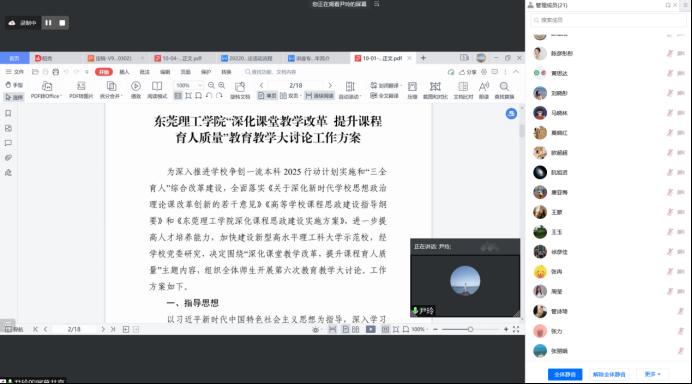Click the PDF转图片 convert-to-image tool
The image size is (692, 384).
(x=81, y=90)
